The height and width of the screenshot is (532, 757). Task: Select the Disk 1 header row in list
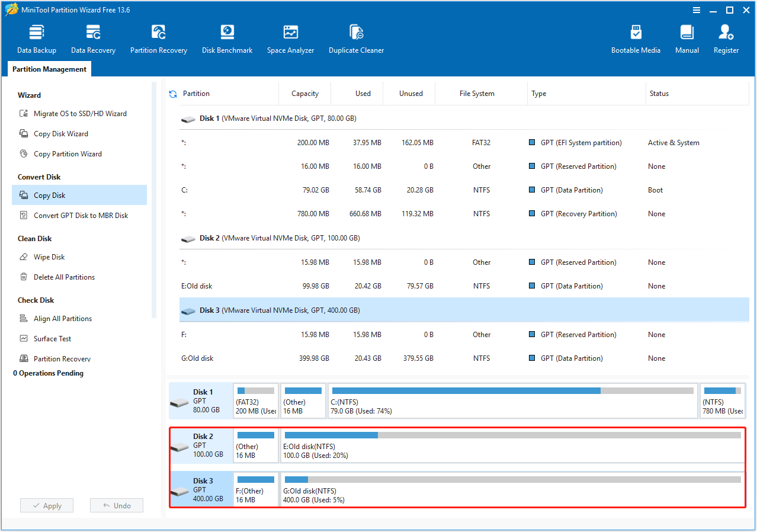pyautogui.click(x=464, y=118)
